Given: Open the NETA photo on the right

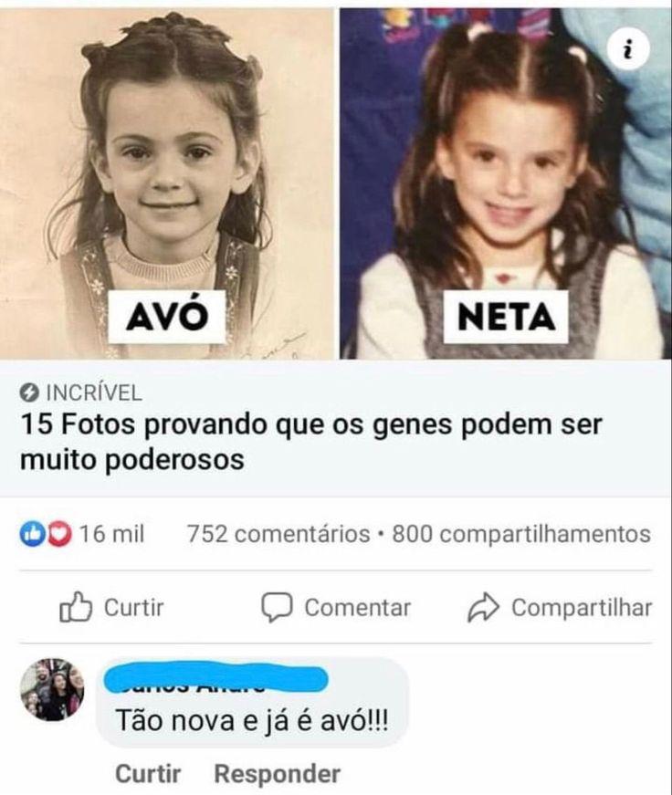Looking at the screenshot, I should pos(506,183).
